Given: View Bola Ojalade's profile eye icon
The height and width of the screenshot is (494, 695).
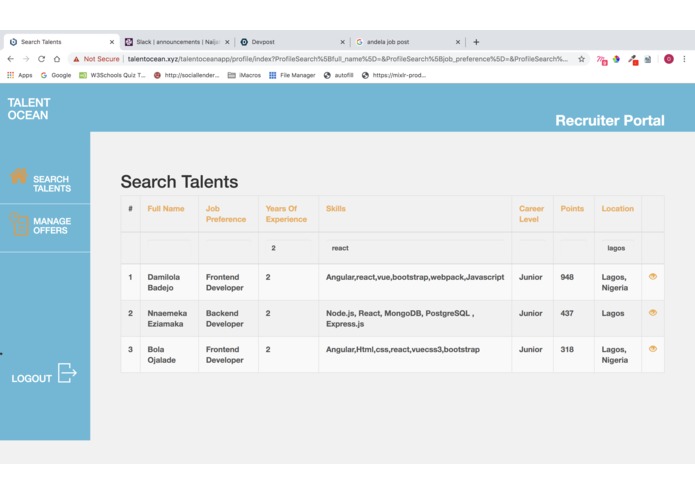Looking at the screenshot, I should pos(652,349).
